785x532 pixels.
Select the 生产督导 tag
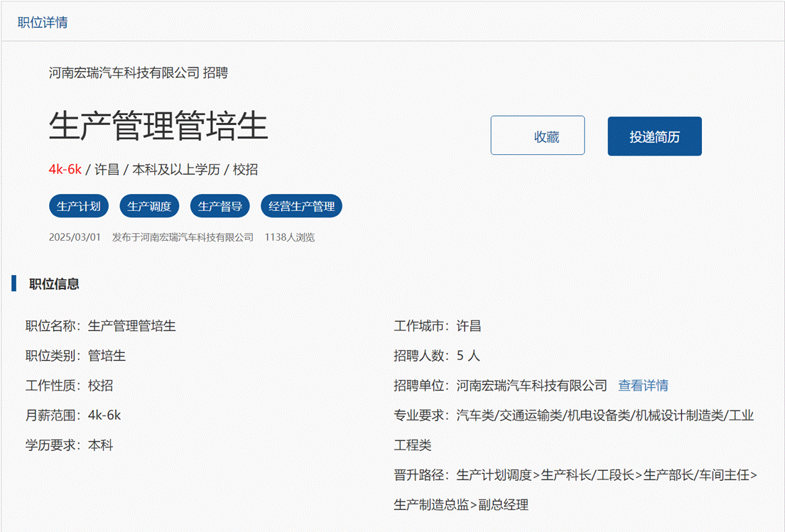click(220, 207)
